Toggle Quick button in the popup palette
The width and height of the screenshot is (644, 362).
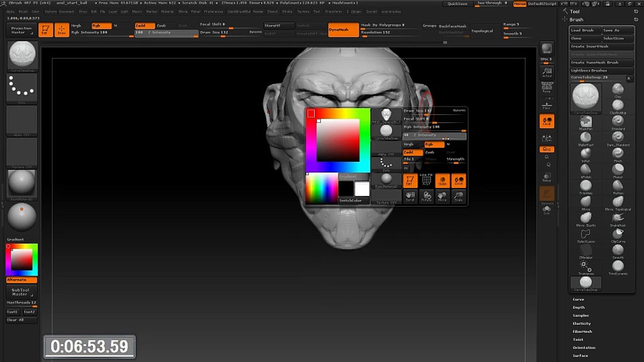pyautogui.click(x=442, y=180)
